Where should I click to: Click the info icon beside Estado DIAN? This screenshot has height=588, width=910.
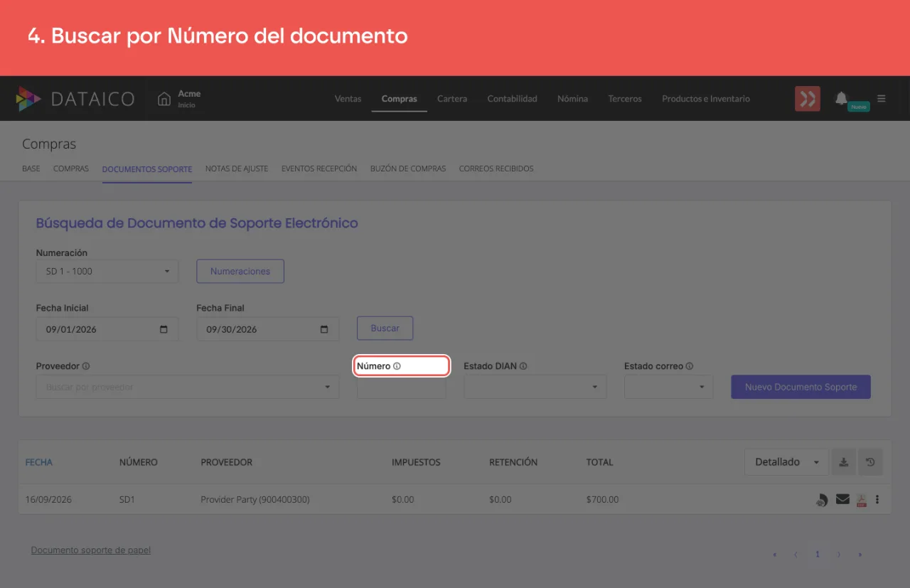523,366
